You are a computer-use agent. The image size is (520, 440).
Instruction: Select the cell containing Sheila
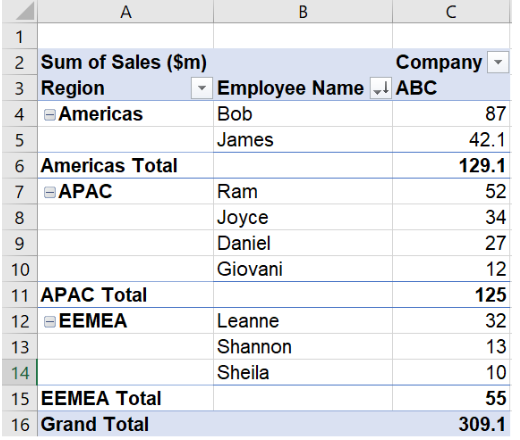(303, 373)
